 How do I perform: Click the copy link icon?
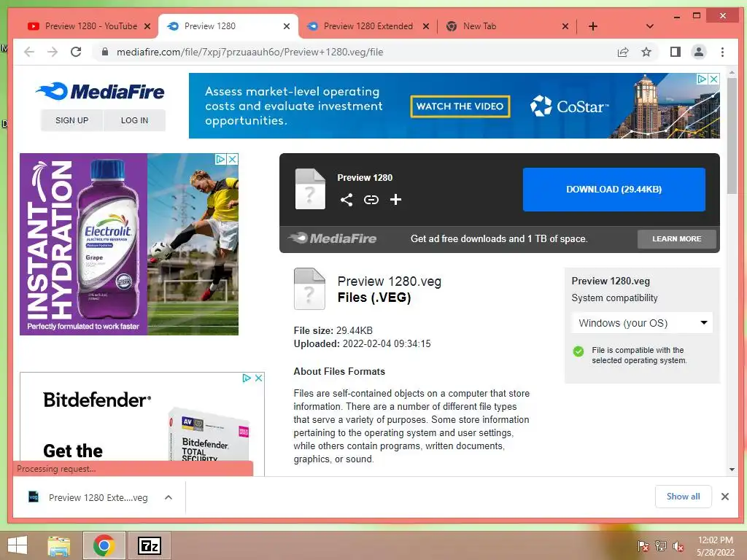(371, 200)
